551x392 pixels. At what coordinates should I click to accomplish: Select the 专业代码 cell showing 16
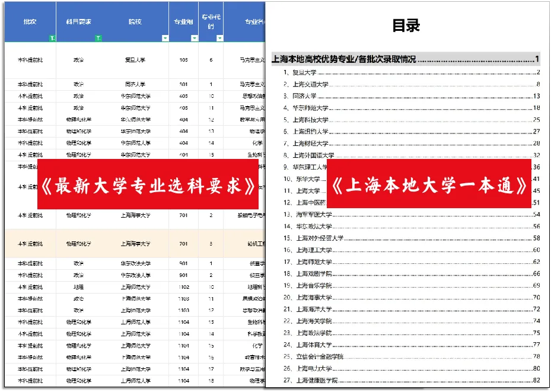pos(211,358)
